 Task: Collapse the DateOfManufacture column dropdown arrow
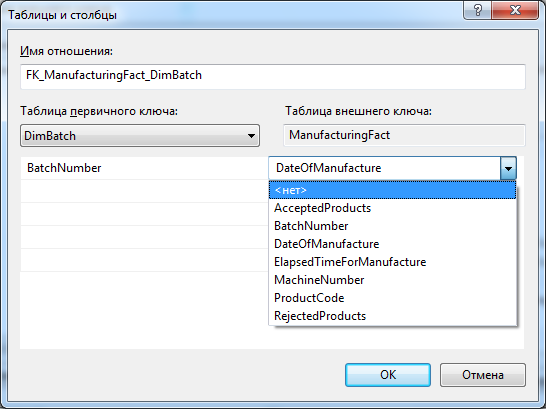(508, 168)
